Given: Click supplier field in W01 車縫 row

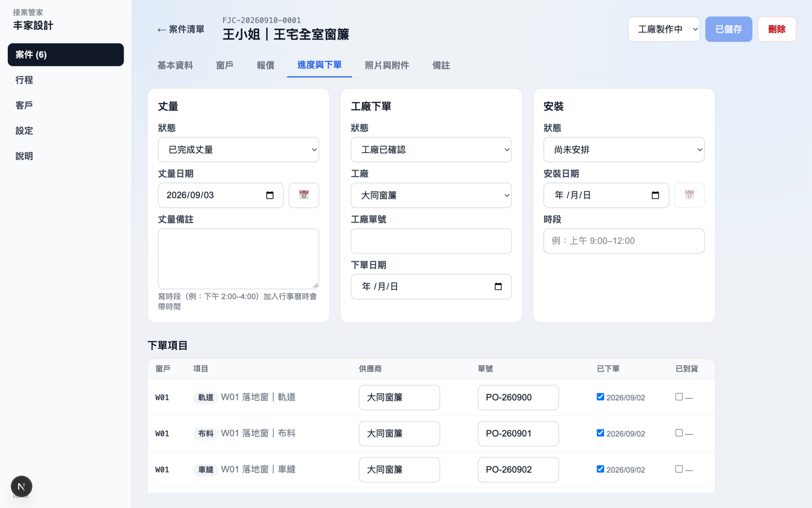Looking at the screenshot, I should point(399,470).
